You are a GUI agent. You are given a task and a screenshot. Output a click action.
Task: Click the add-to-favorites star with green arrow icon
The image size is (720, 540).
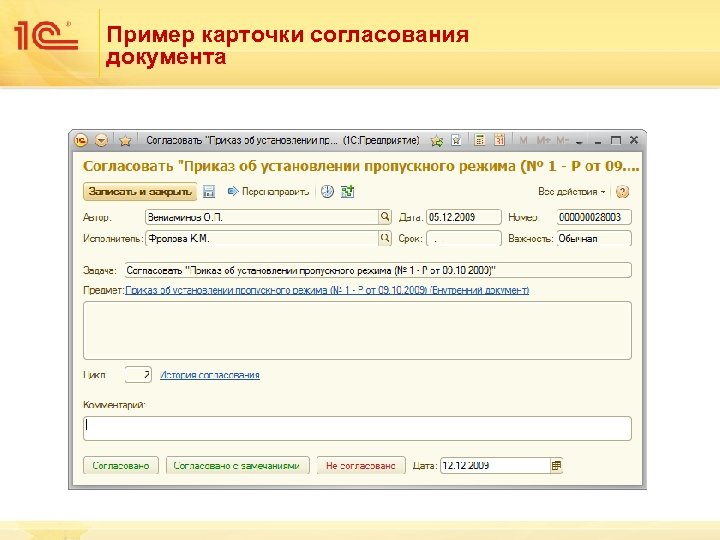(x=437, y=141)
